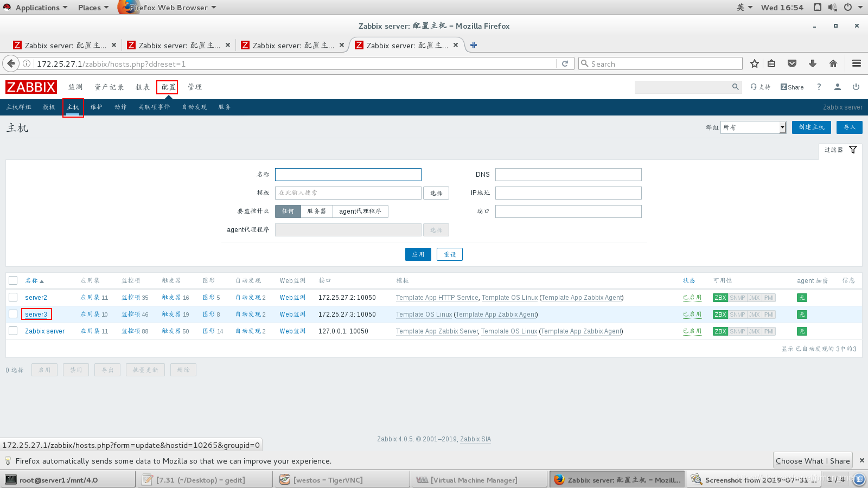Image resolution: width=868 pixels, height=488 pixels.
Task: Open Firefox downloads arrow icon
Action: [x=813, y=63]
